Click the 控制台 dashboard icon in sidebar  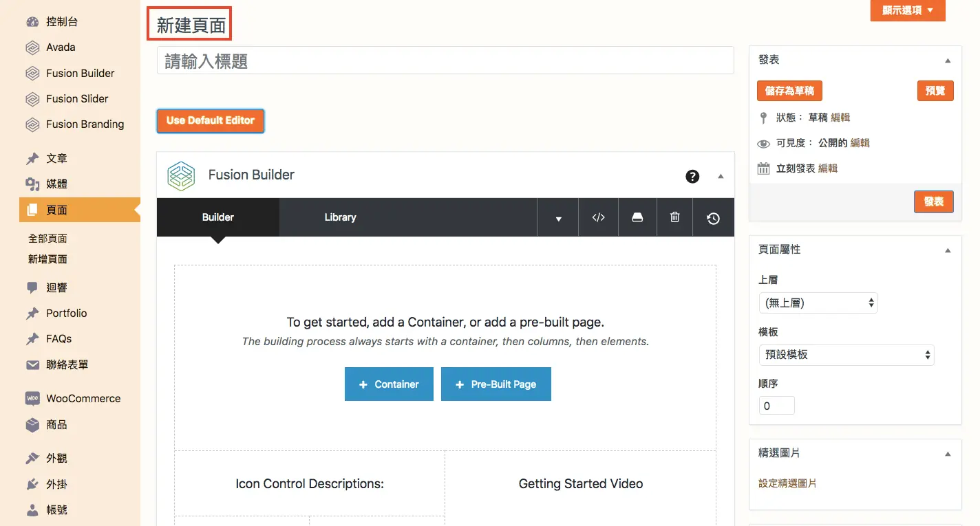(32, 22)
